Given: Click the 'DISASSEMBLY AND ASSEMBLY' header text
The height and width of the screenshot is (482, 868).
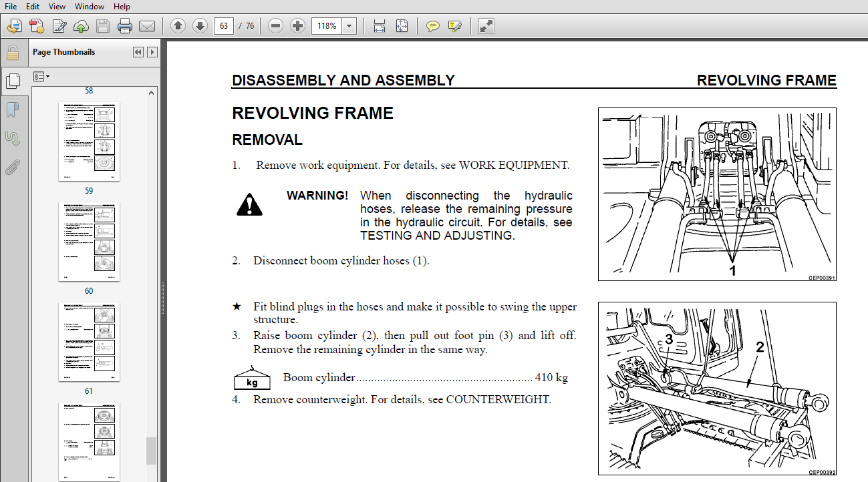Looking at the screenshot, I should 343,81.
